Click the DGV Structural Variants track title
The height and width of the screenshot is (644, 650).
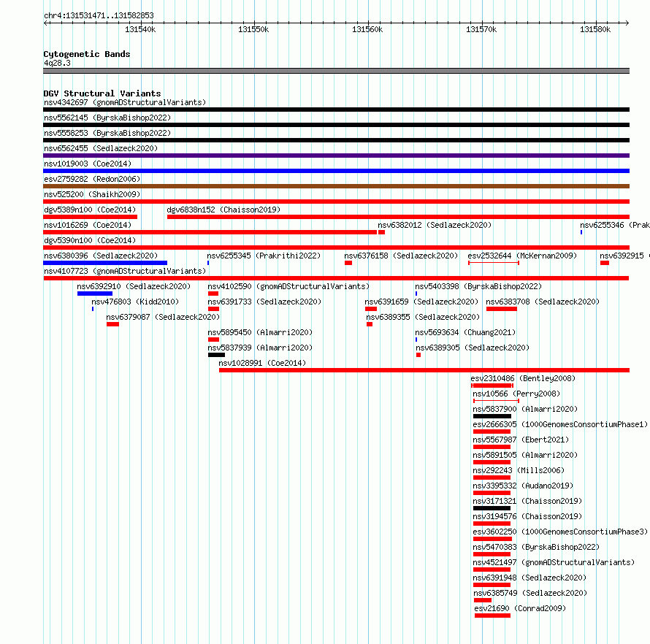tap(102, 93)
